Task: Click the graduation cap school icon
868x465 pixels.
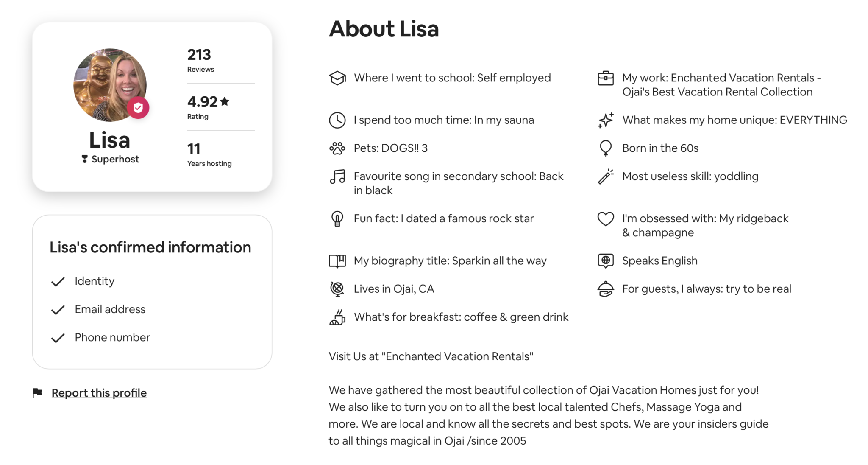Action: pos(337,78)
